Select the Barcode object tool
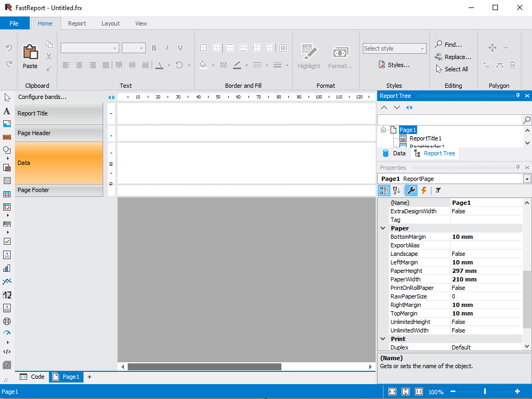The width and height of the screenshot is (532, 399). (7, 225)
